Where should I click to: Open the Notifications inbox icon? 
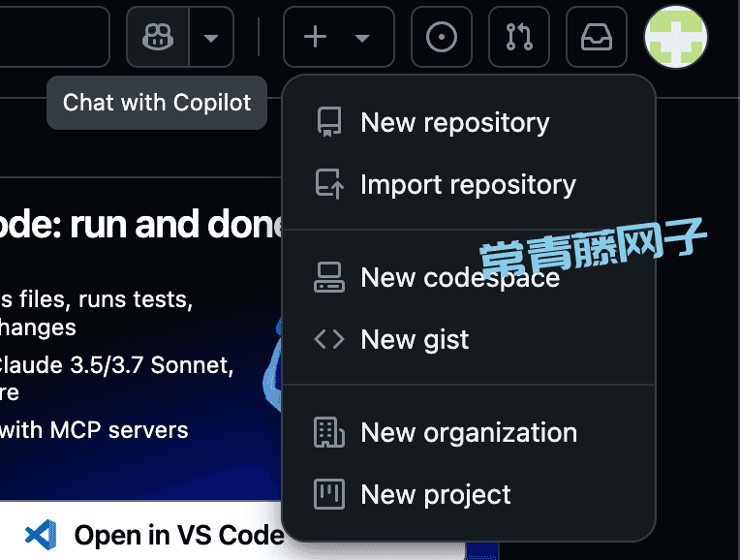click(597, 37)
